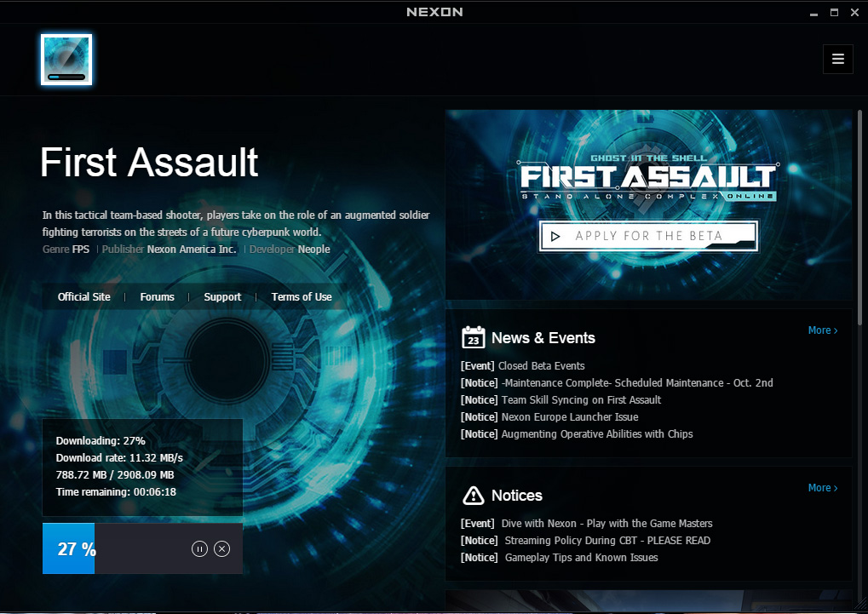Open the Terms of Use link

click(302, 297)
